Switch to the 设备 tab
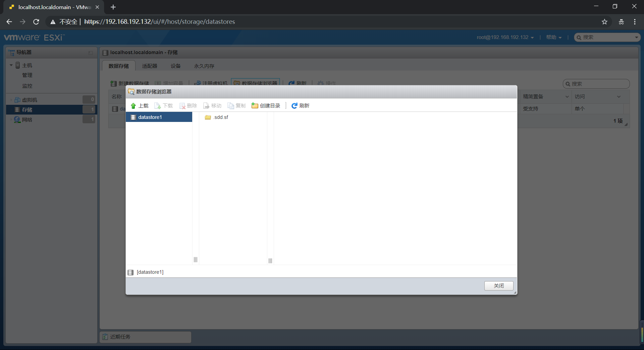The image size is (644, 350). [176, 66]
